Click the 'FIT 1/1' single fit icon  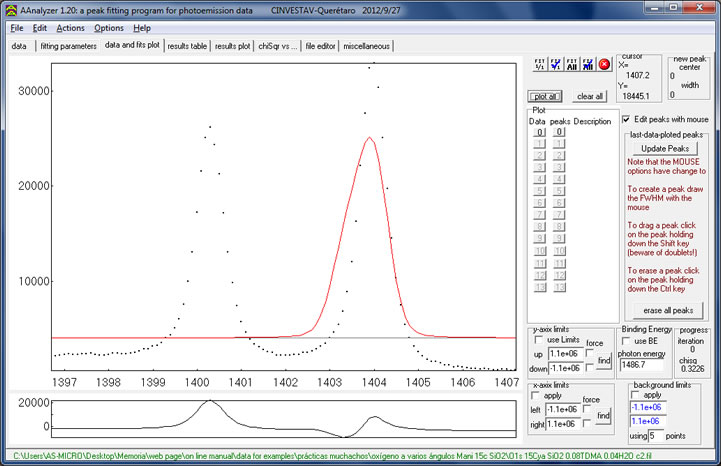tap(541, 64)
